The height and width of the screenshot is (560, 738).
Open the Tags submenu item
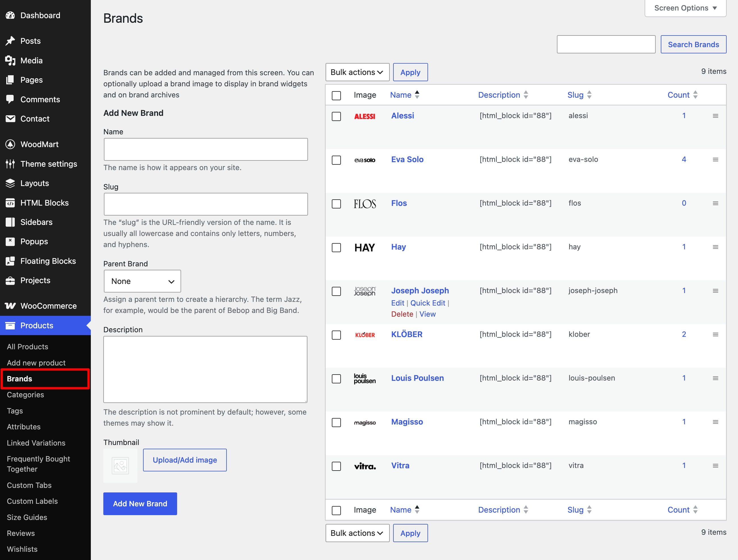pyautogui.click(x=15, y=411)
